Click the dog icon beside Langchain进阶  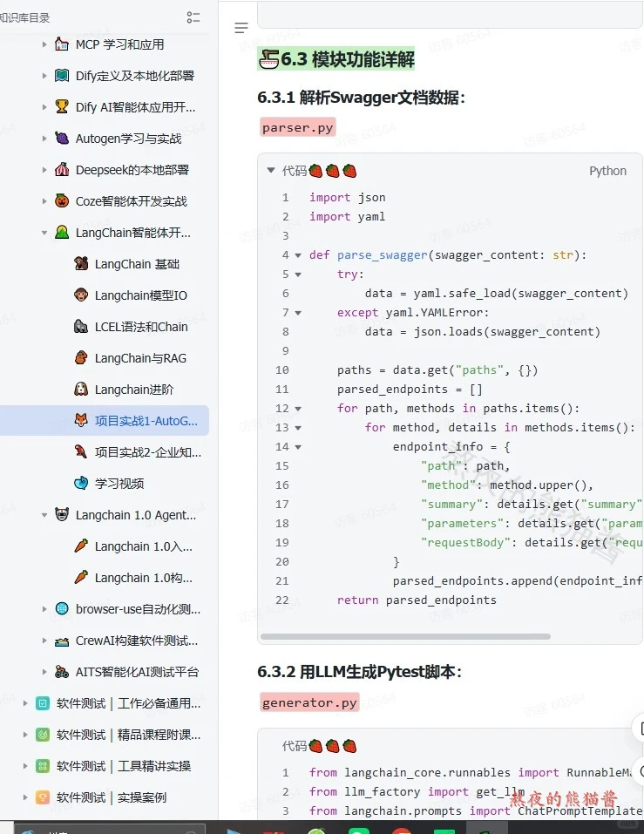coord(81,390)
